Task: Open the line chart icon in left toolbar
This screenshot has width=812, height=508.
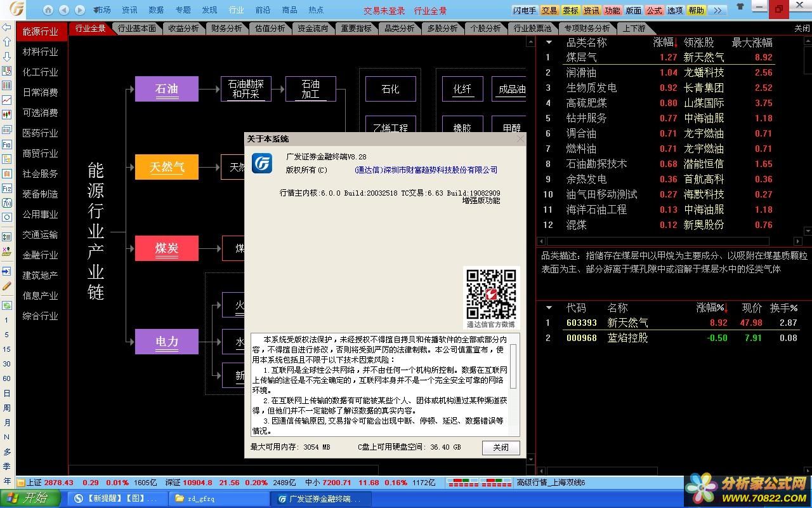Action: [7, 100]
